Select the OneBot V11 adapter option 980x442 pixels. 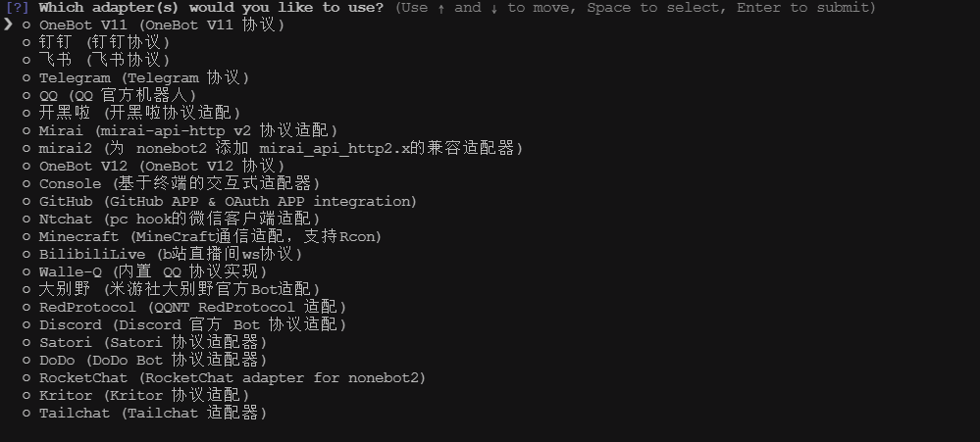(x=153, y=25)
